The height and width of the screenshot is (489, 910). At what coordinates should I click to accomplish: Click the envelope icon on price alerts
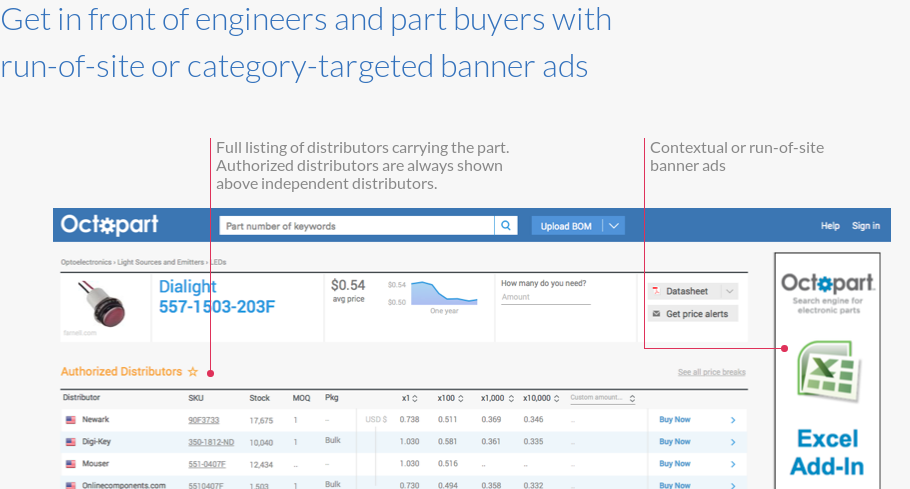pyautogui.click(x=656, y=313)
